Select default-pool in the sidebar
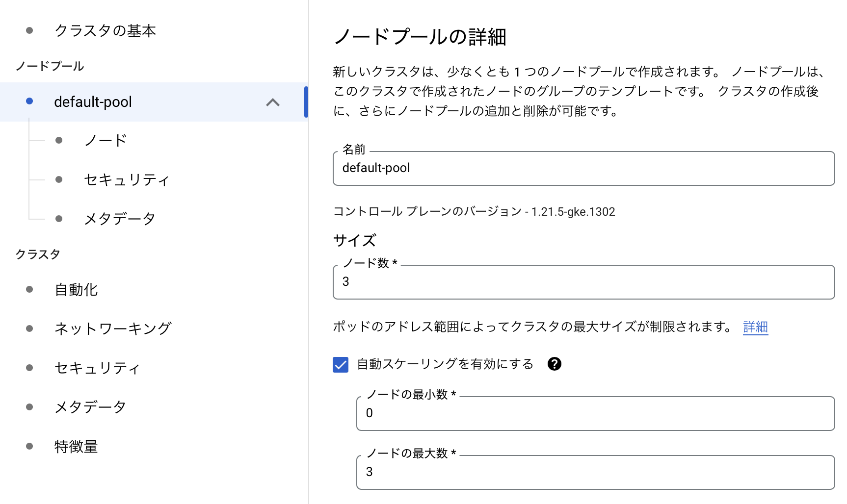Screen dimensions: 847x504 [93, 102]
